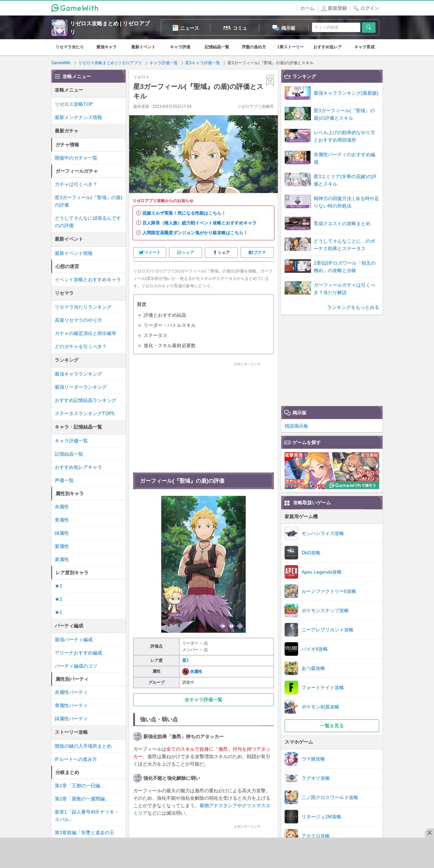Click the search magnifier button

click(368, 27)
